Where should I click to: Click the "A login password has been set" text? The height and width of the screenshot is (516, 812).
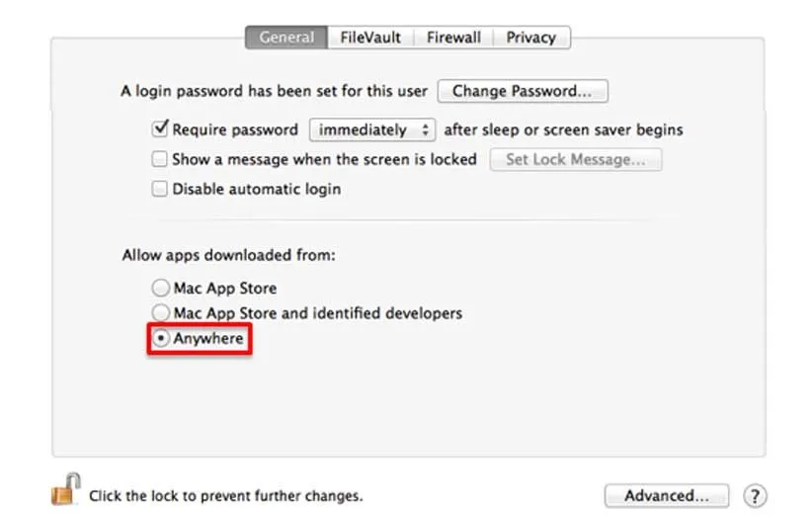(274, 91)
